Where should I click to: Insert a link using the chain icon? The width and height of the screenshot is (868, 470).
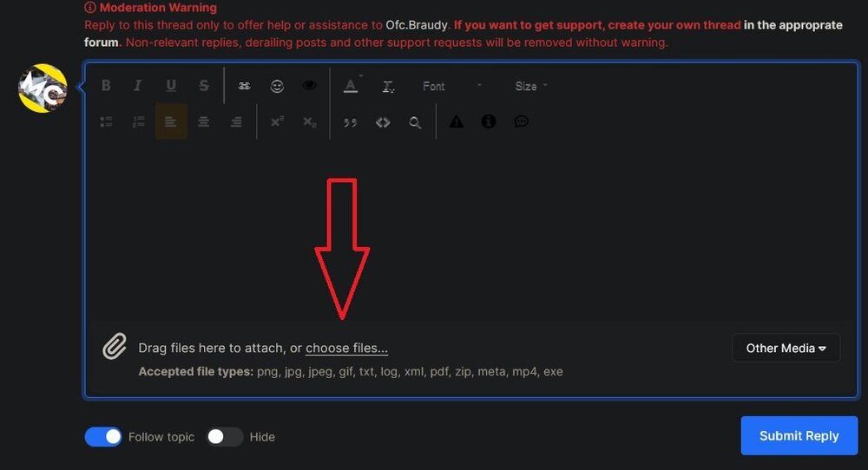pyautogui.click(x=244, y=86)
